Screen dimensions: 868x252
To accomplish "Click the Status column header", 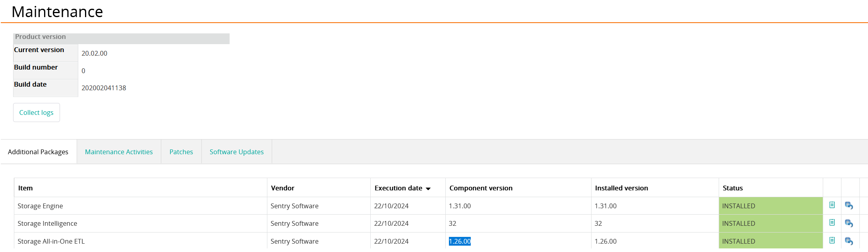I will (771, 188).
